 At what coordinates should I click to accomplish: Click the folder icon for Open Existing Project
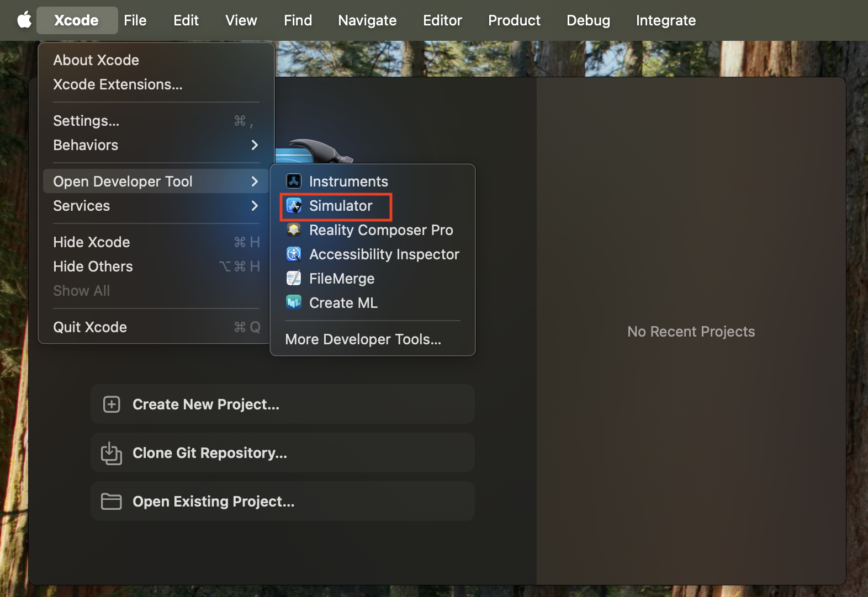[x=112, y=502]
